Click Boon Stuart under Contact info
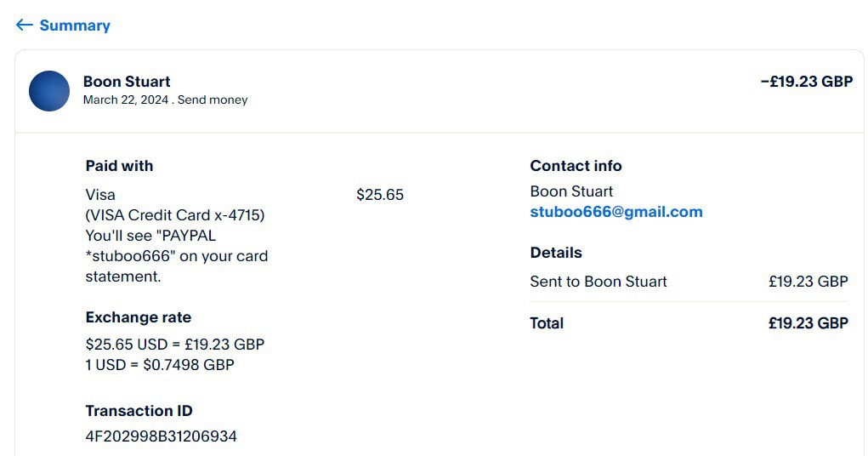The image size is (868, 456). (571, 191)
